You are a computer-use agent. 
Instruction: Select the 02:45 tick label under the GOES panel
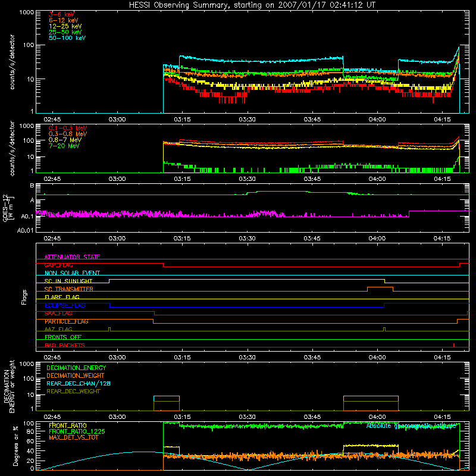pos(52,239)
